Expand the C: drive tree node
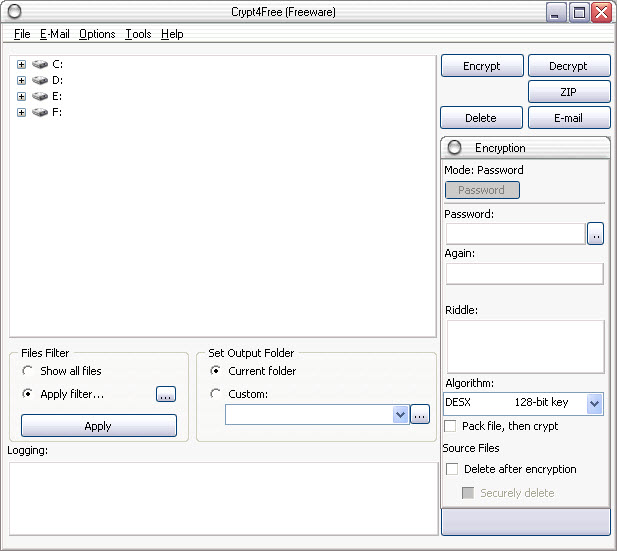617x551 pixels. pos(22,64)
